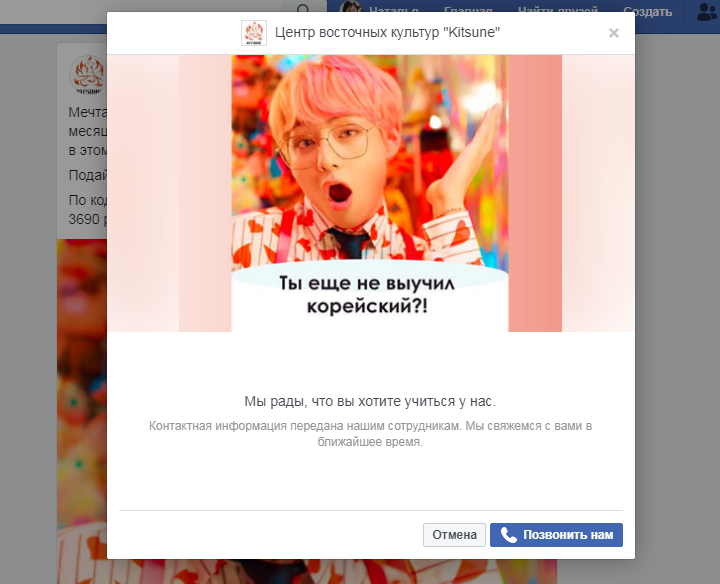Screen dimensions: 720x584
Task: Open the Наталья profile link in top bar
Action: click(380, 8)
